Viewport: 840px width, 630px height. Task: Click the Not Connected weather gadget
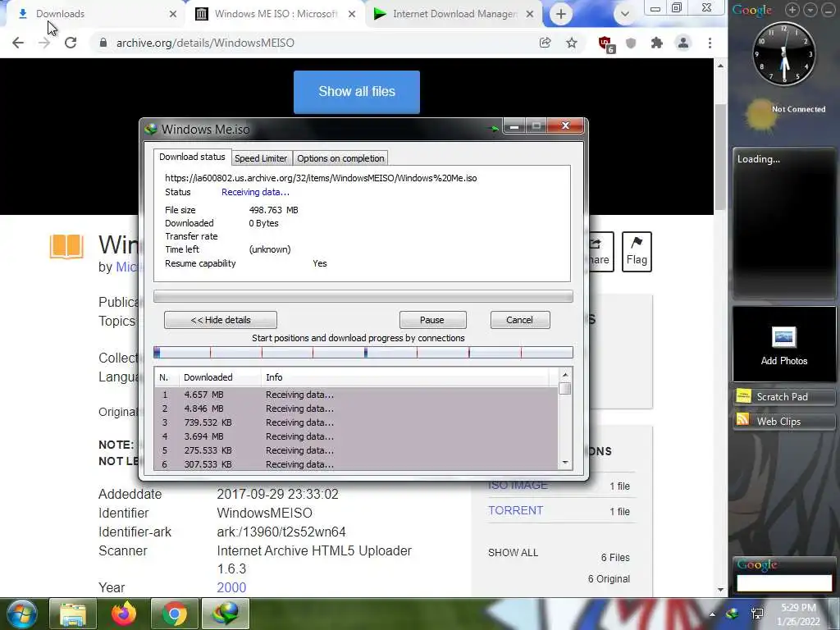pos(785,114)
